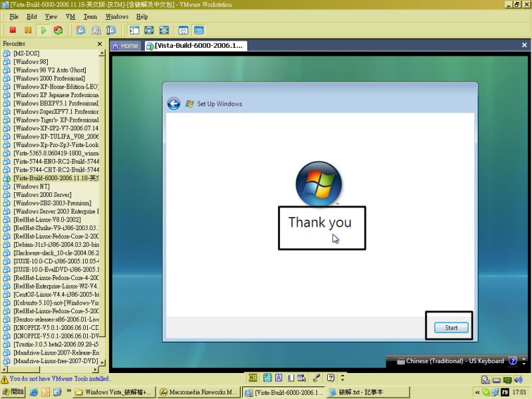Select [Vista-5744-CHT-RC2-Build-5744 in Favorites
This screenshot has width=532, height=399.
click(56, 170)
